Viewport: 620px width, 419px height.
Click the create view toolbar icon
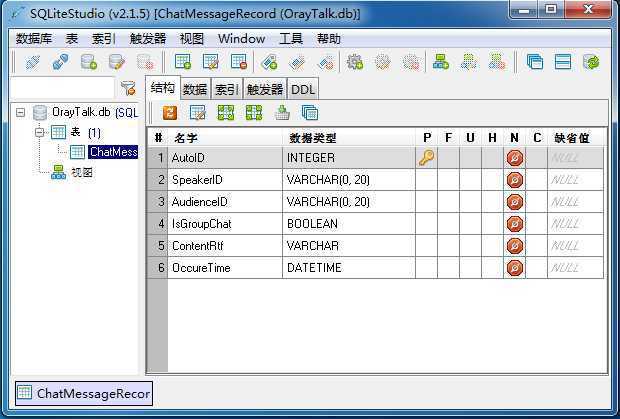(440, 62)
